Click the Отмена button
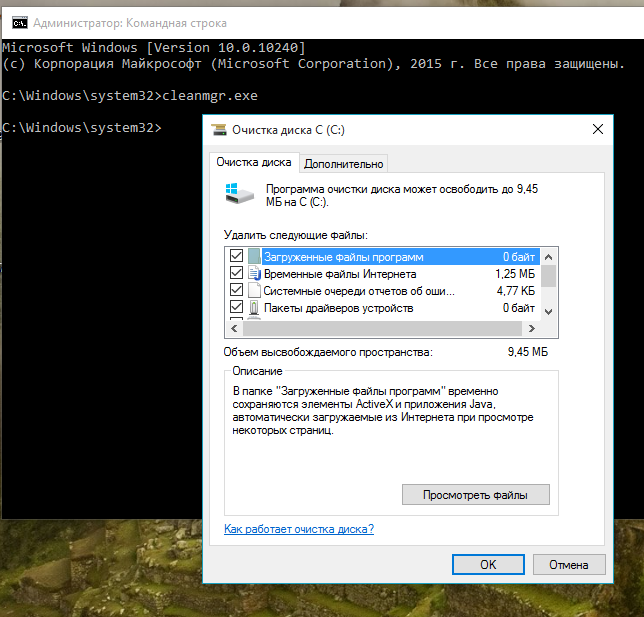Screen dimensions: 644x617 coord(569,565)
